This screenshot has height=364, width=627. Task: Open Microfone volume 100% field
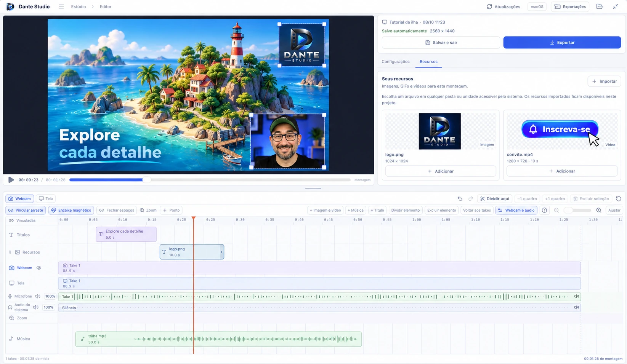(50, 296)
